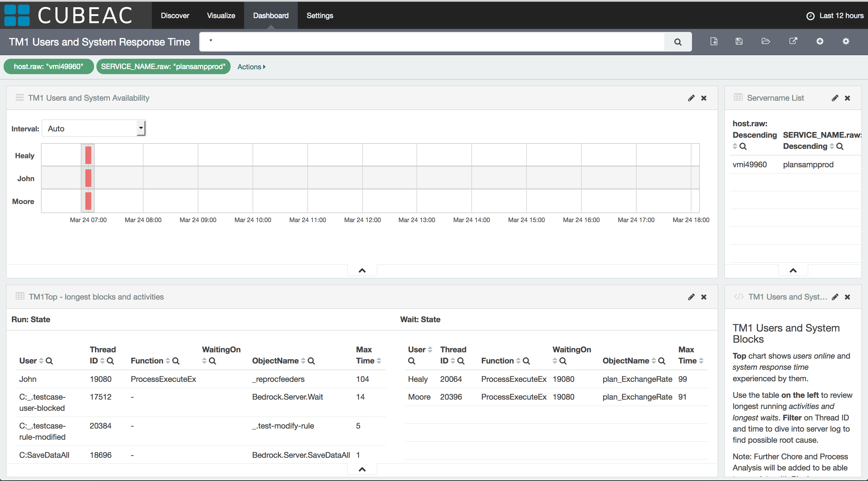This screenshot has height=481, width=868.
Task: Switch to the Dashboard tab
Action: tap(271, 15)
